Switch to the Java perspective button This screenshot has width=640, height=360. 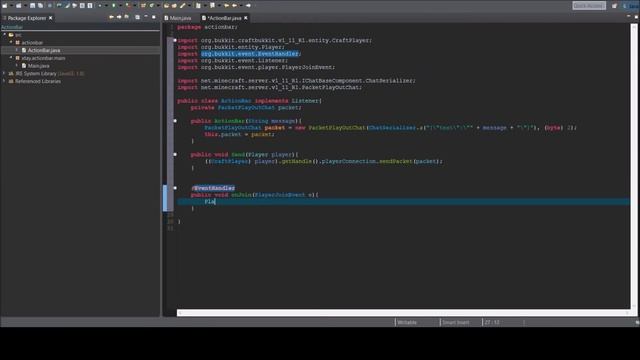631,5
